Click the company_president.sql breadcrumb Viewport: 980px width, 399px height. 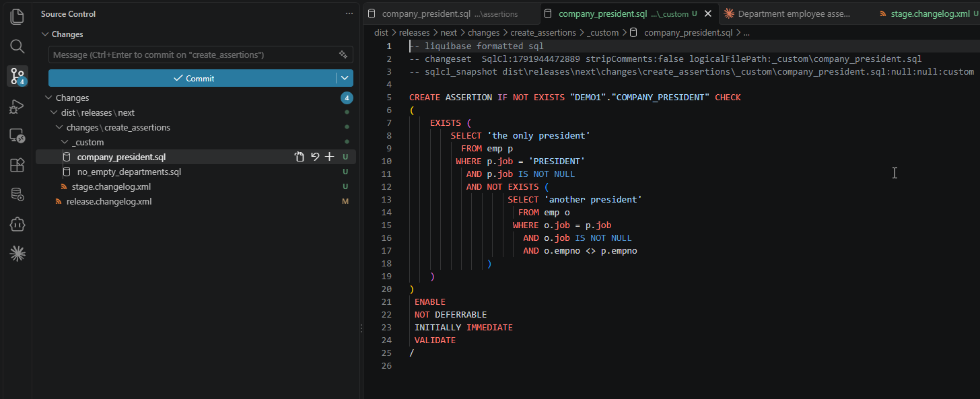[x=688, y=32]
